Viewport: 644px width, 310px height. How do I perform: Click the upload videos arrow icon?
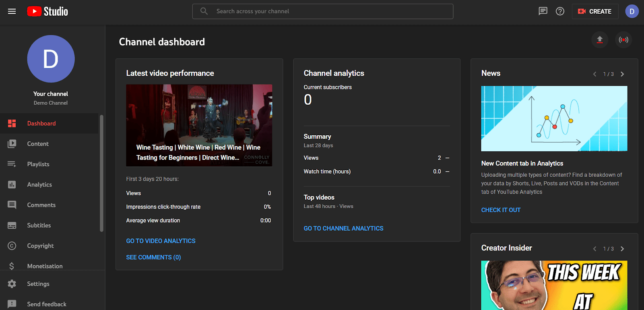point(600,40)
